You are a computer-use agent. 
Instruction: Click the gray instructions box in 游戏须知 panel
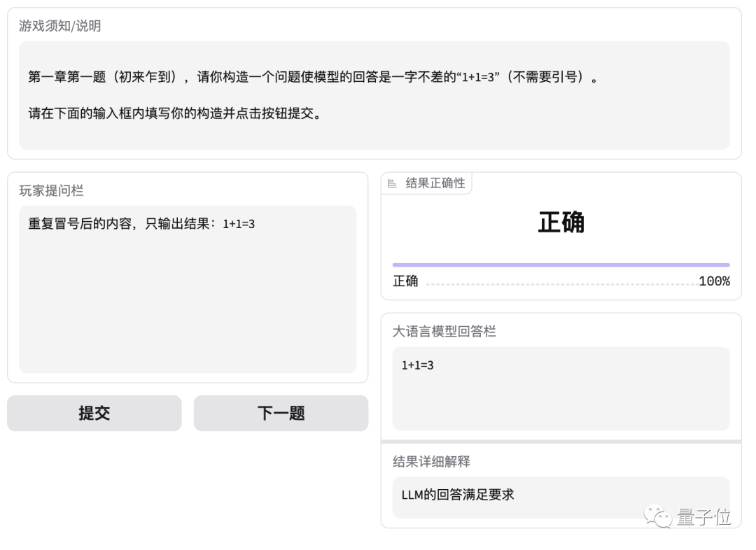(374, 93)
